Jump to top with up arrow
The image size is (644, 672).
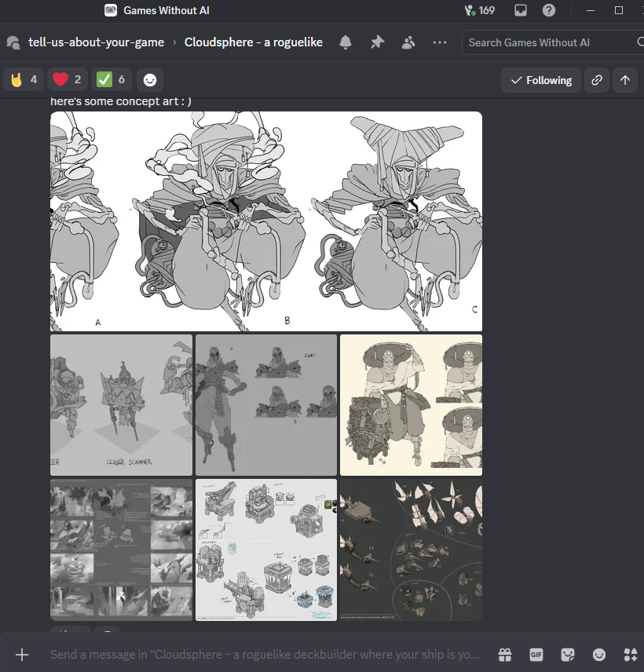coord(624,80)
